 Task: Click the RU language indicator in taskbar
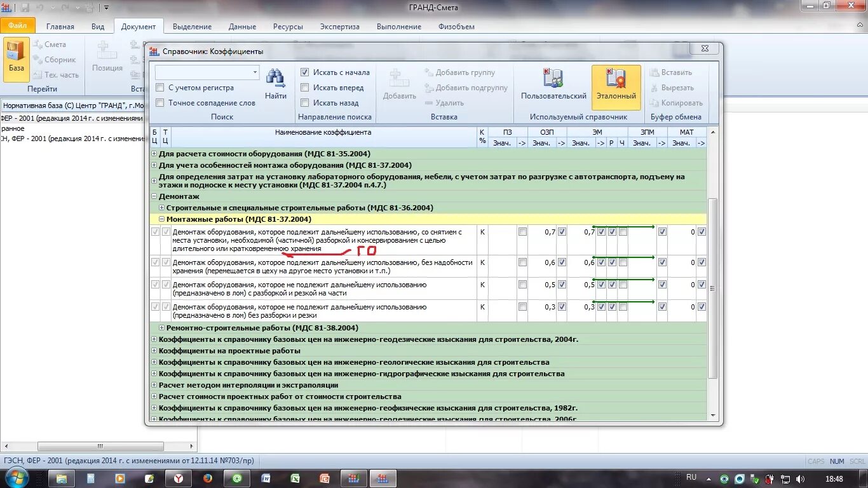pyautogui.click(x=691, y=477)
